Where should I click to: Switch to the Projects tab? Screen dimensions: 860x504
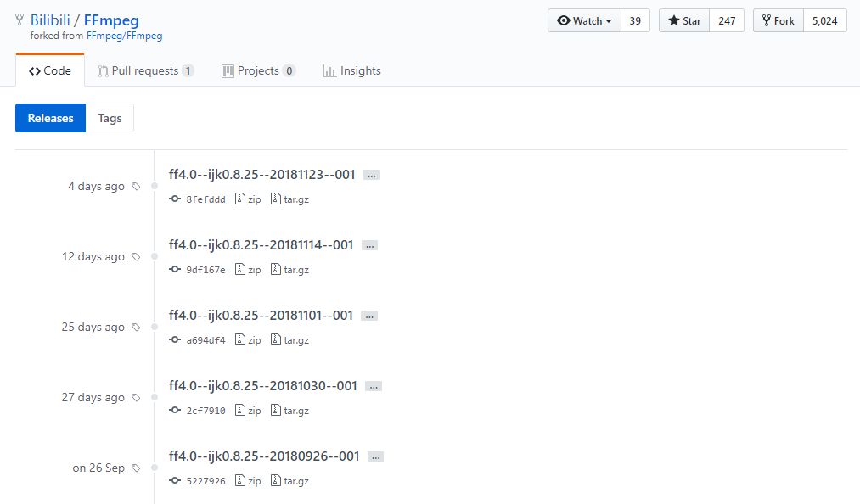[258, 70]
